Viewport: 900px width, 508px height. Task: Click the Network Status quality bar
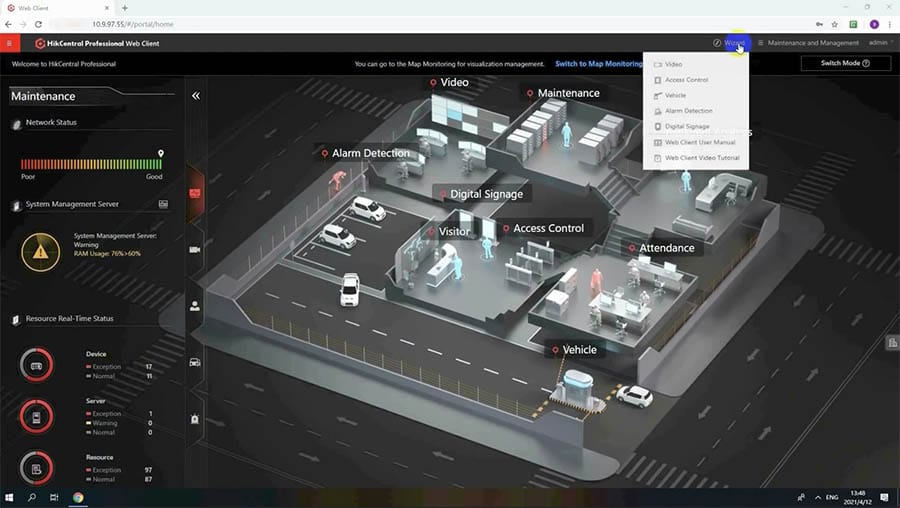tap(91, 164)
